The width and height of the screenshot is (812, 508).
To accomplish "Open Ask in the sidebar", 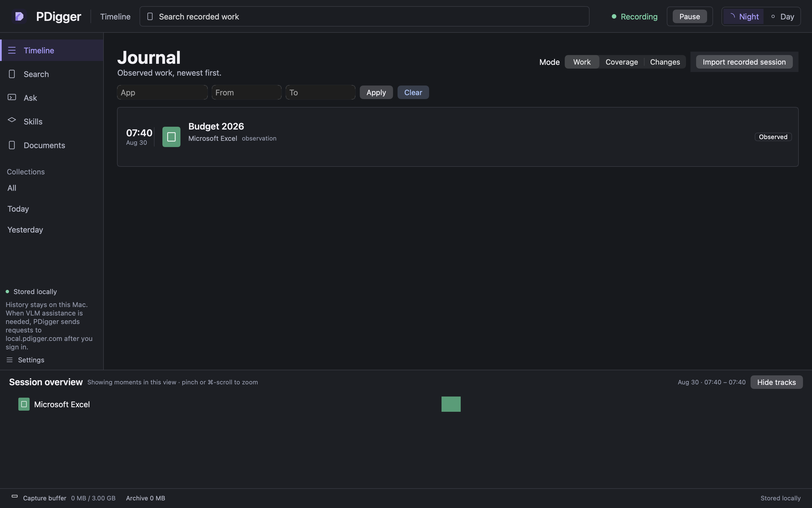I will 52,98.
